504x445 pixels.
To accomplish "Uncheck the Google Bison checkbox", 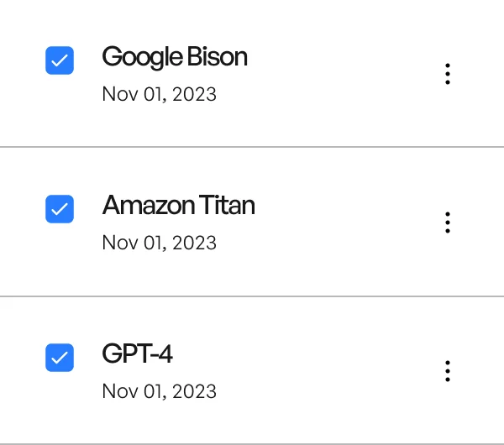I will (x=60, y=60).
